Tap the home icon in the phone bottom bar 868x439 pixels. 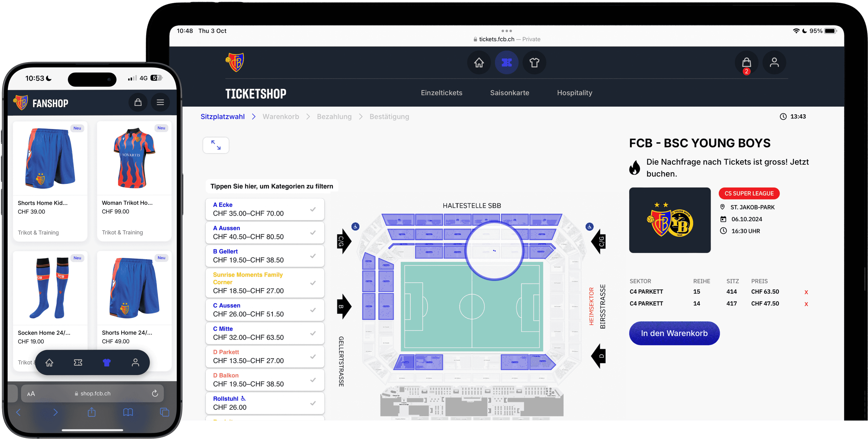click(x=49, y=363)
